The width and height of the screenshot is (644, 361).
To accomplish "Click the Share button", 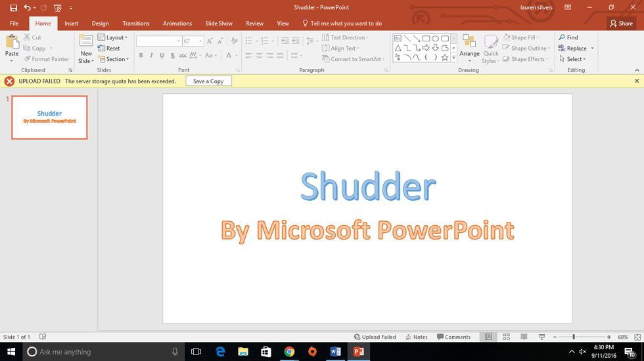I will click(621, 23).
